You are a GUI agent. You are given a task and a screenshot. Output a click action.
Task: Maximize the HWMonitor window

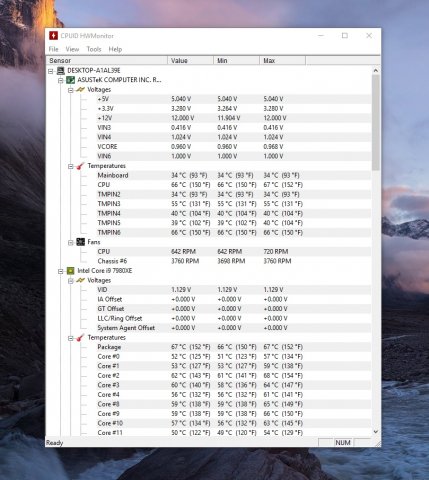[x=345, y=35]
